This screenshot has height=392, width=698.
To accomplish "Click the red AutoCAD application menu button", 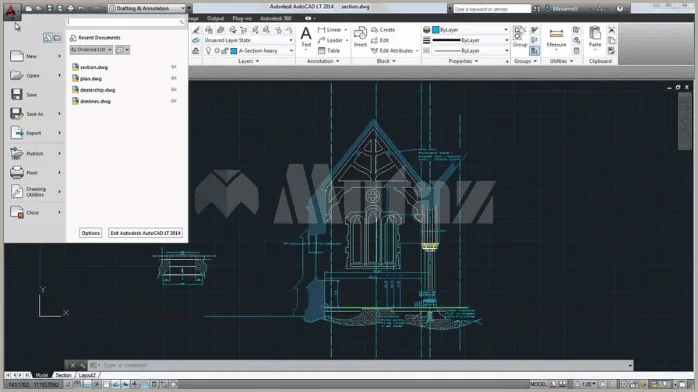I will pos(11,11).
